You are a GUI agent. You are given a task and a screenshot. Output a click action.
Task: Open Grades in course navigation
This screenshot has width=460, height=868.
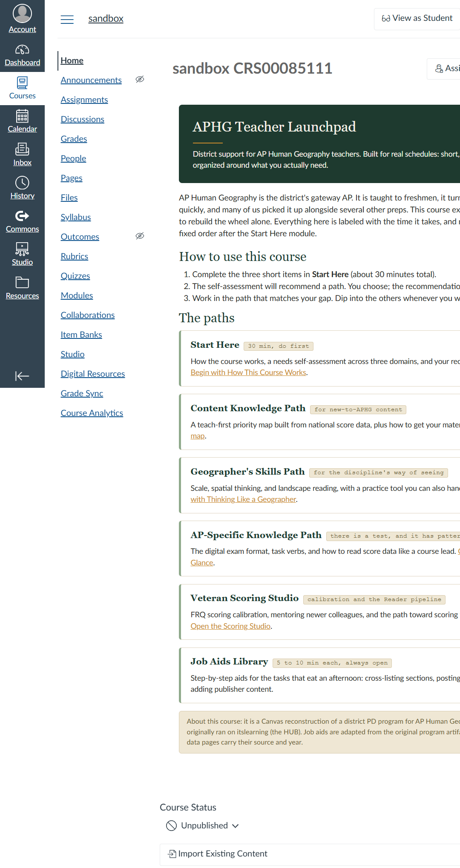click(x=74, y=139)
